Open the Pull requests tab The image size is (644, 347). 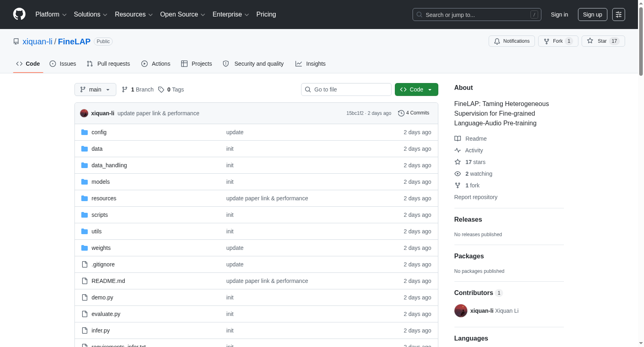tap(108, 64)
